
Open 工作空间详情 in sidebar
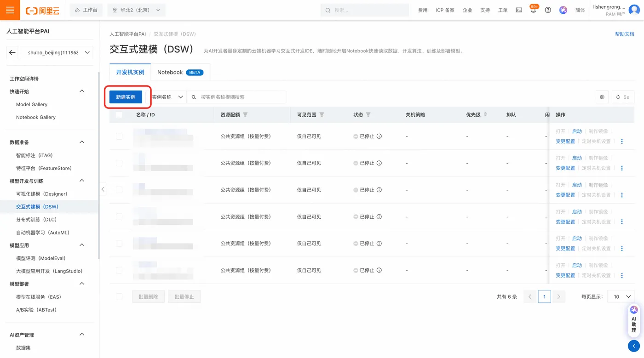[x=24, y=79]
